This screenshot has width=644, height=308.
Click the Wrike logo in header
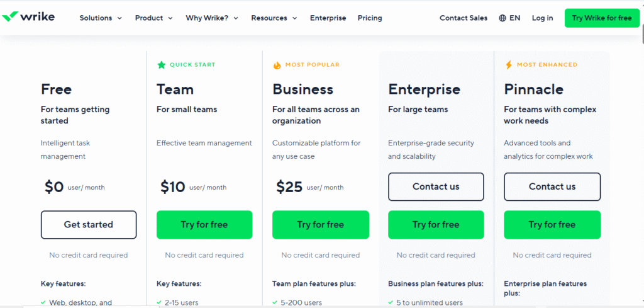pos(29,17)
